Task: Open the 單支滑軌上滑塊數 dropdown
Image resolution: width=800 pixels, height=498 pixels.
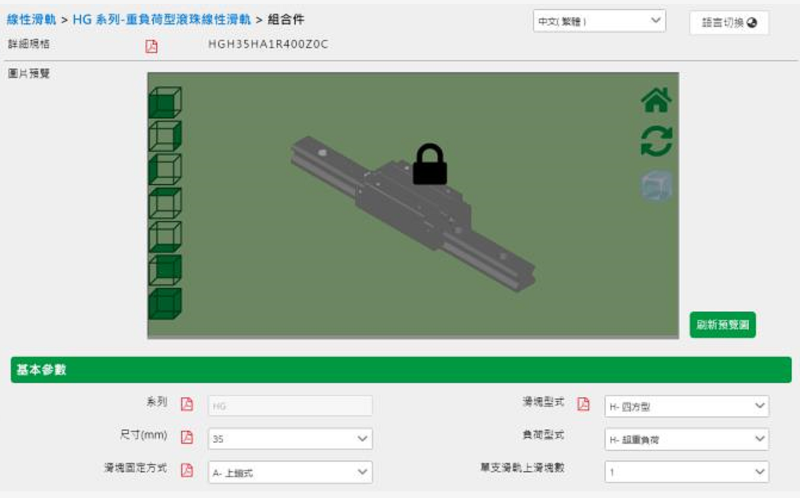Action: pyautogui.click(x=686, y=471)
